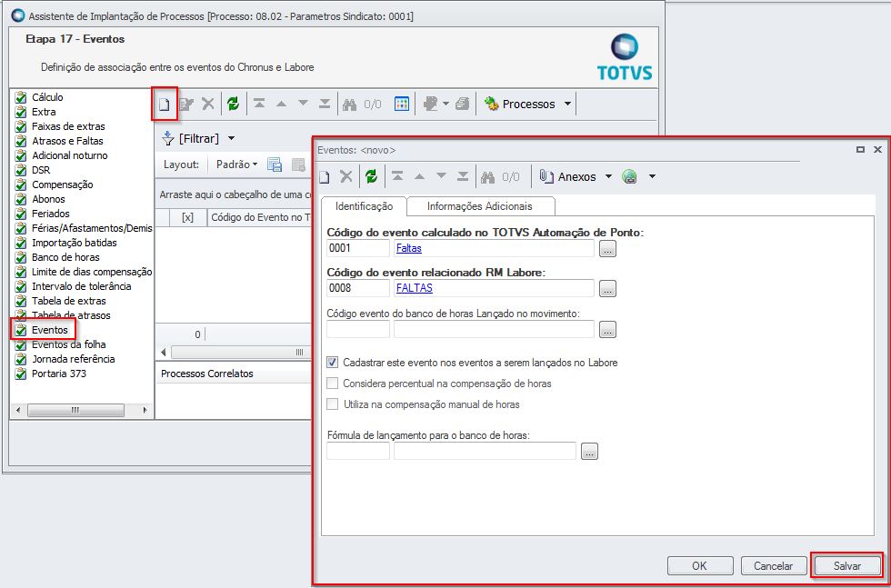The height and width of the screenshot is (588, 891).
Task: Switch to the Informações Adicionais tab
Action: click(480, 206)
